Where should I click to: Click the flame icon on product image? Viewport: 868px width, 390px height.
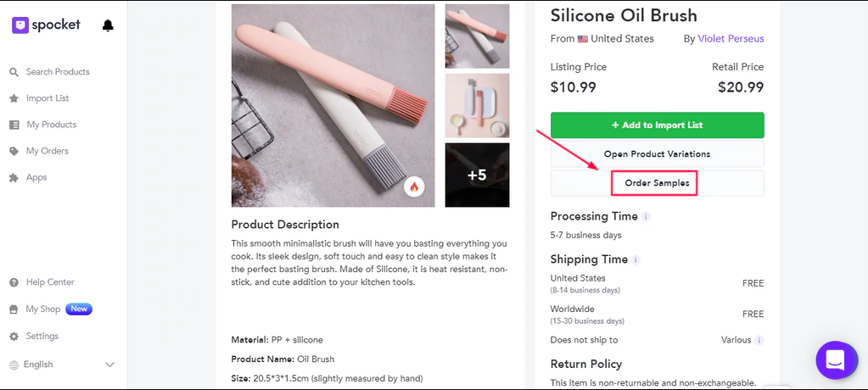[414, 187]
